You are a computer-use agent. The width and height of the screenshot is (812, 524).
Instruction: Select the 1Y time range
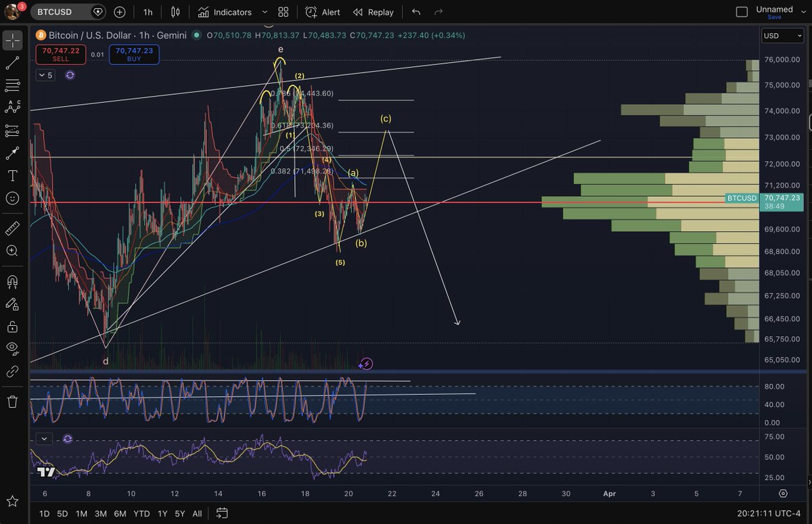162,513
